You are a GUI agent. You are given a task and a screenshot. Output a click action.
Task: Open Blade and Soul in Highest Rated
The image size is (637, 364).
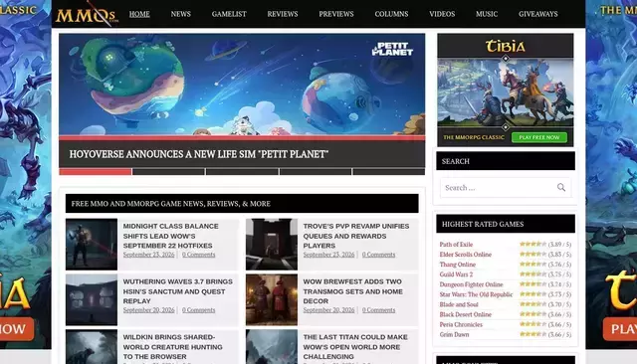coord(459,304)
